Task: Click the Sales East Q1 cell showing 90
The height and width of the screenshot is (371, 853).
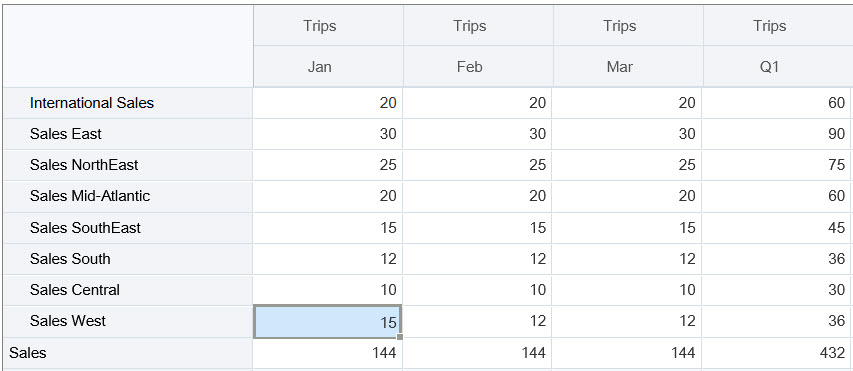Action: click(777, 134)
